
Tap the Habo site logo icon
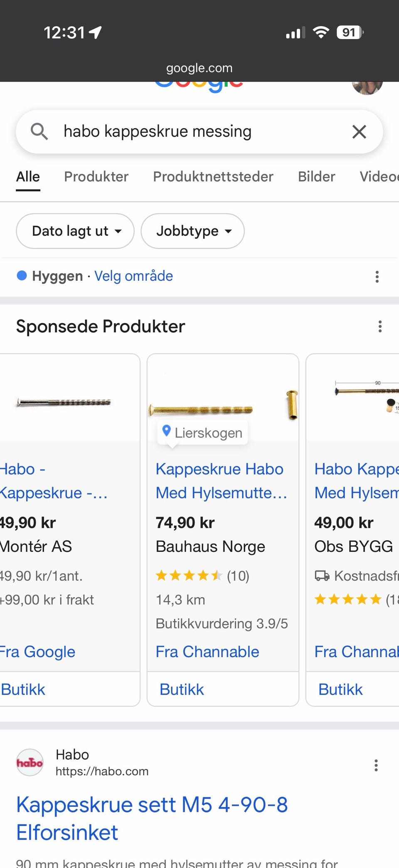(30, 762)
